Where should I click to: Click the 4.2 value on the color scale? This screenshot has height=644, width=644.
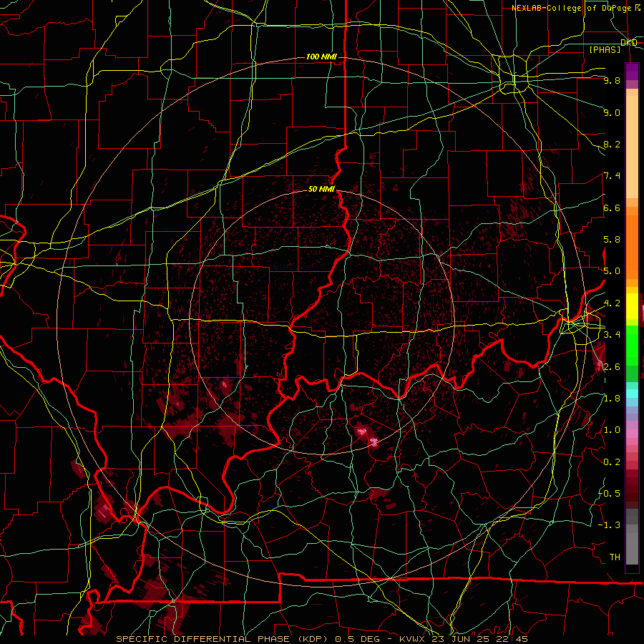(x=612, y=303)
